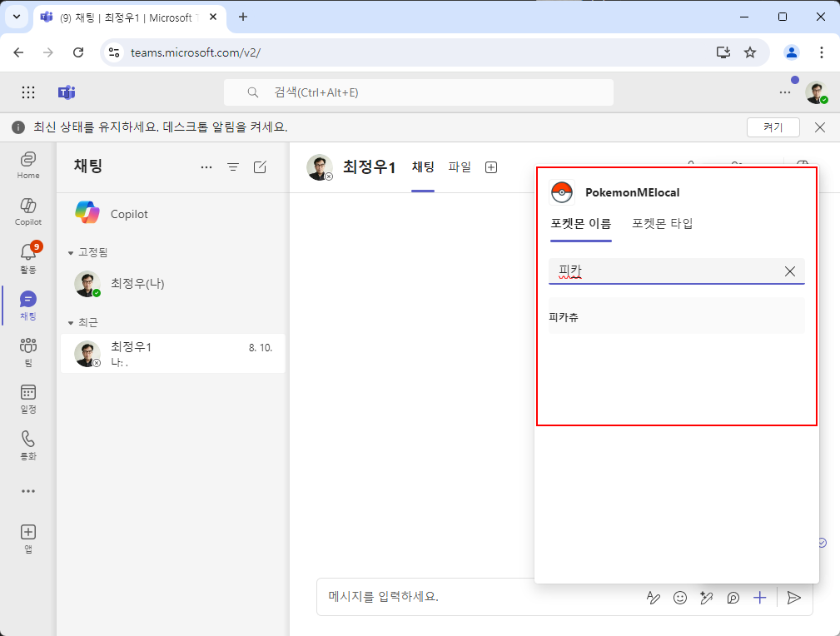Click the 최정우1 avatar in chat header
The width and height of the screenshot is (840, 636).
point(320,167)
